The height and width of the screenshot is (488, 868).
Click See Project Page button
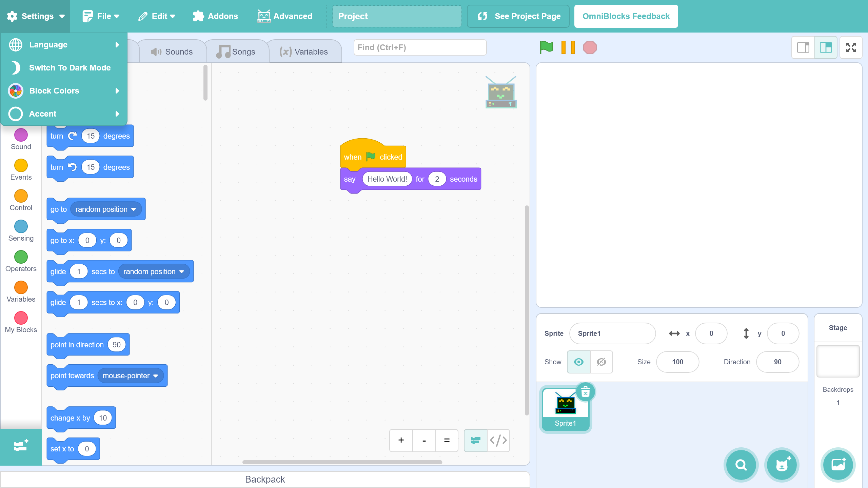[x=518, y=16]
